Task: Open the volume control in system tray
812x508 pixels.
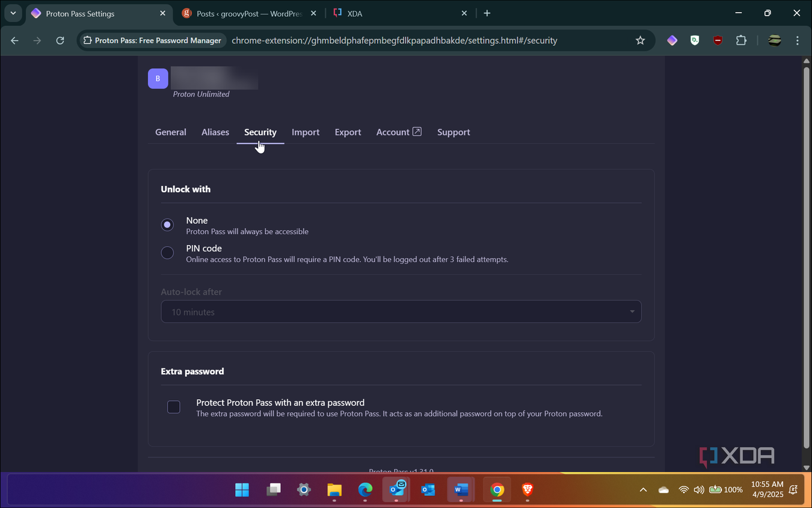Action: [699, 490]
